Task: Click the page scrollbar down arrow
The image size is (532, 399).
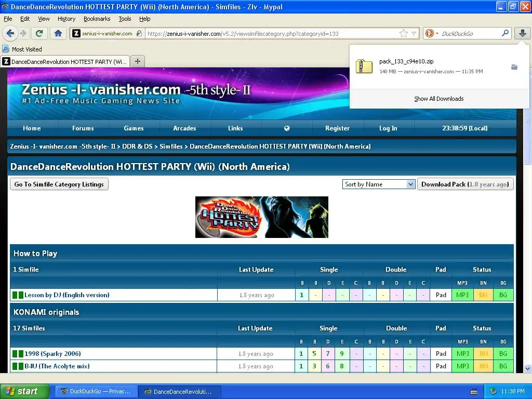Action: pos(527,368)
